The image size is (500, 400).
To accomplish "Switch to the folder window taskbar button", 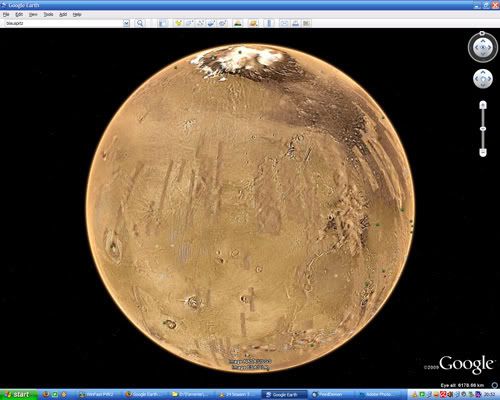I will 192,395.
